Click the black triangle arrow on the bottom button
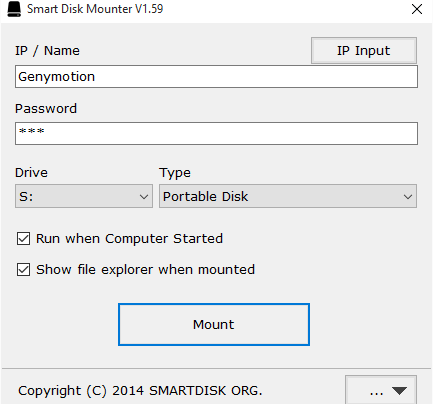The image size is (433, 404). (x=399, y=390)
